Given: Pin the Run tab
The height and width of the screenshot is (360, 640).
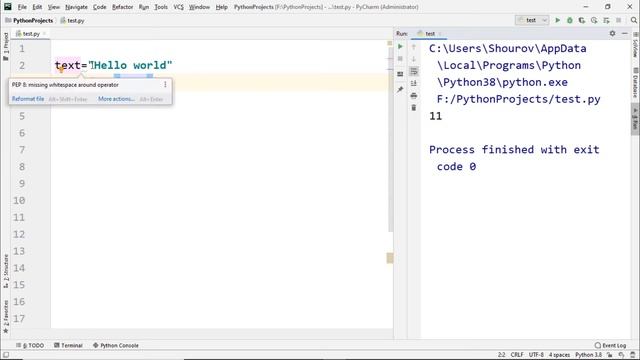Looking at the screenshot, I should click(x=400, y=89).
